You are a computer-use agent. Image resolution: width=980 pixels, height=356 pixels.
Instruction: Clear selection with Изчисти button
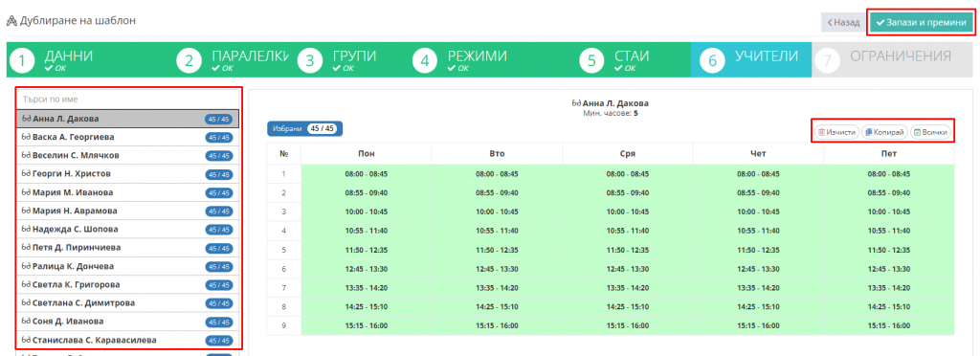(x=836, y=132)
